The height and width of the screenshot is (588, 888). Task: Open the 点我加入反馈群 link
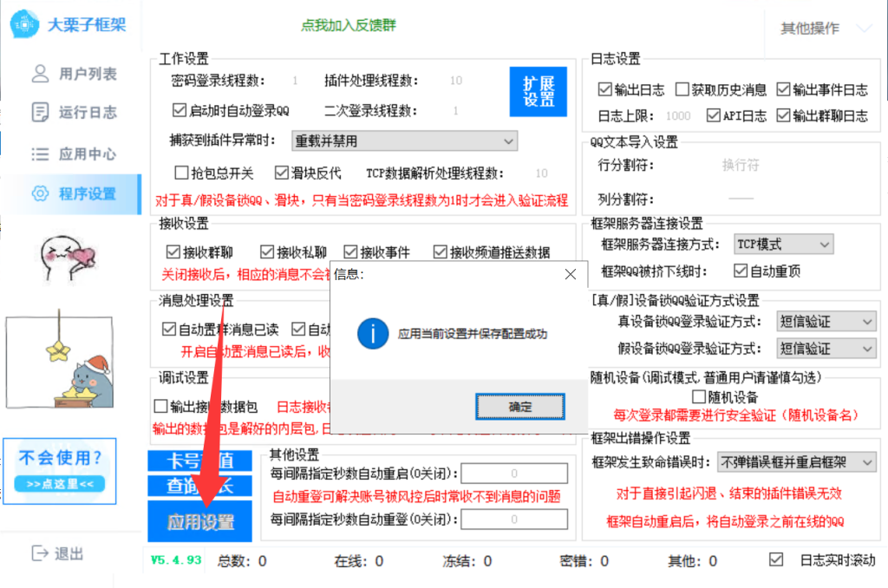tap(348, 26)
